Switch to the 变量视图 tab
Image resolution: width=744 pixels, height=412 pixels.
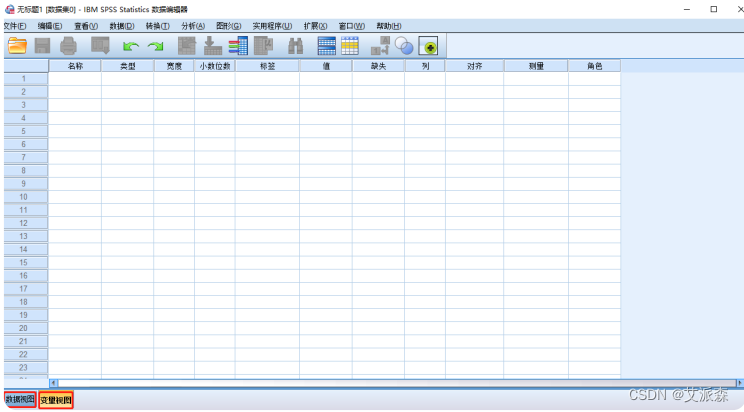click(56, 400)
